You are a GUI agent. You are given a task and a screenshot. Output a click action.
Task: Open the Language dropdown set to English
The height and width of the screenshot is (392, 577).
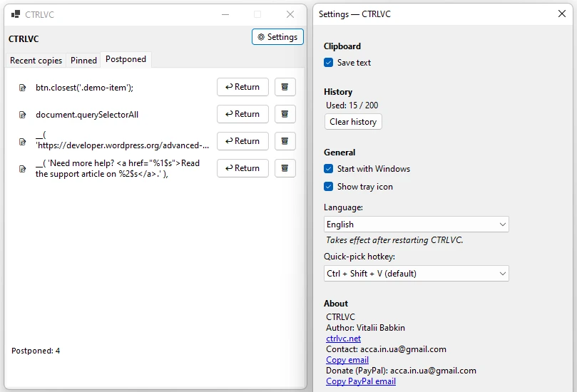coord(417,225)
